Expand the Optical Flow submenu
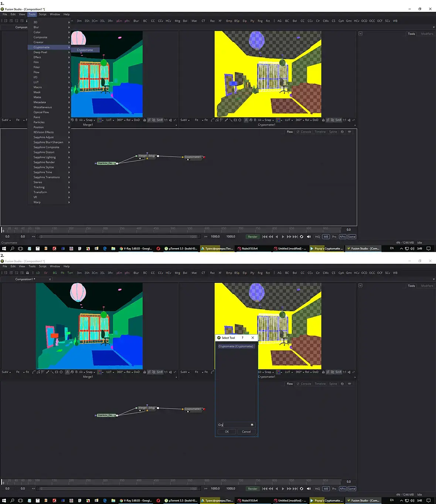 pyautogui.click(x=49, y=112)
